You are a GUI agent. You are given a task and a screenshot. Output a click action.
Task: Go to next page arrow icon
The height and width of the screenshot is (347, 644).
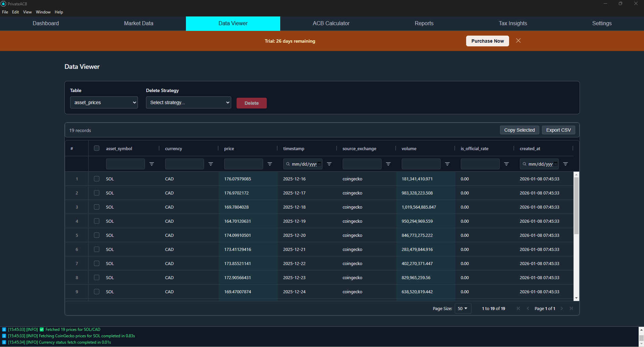[562, 308]
